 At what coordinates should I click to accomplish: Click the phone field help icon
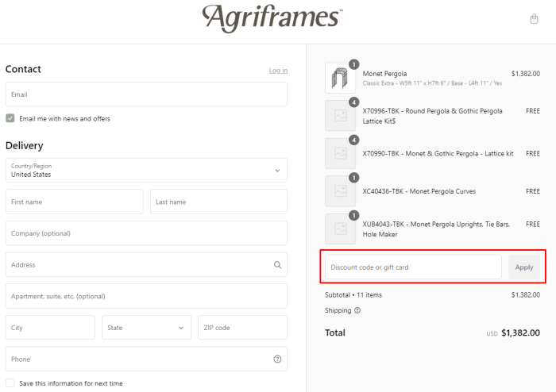[x=277, y=359]
